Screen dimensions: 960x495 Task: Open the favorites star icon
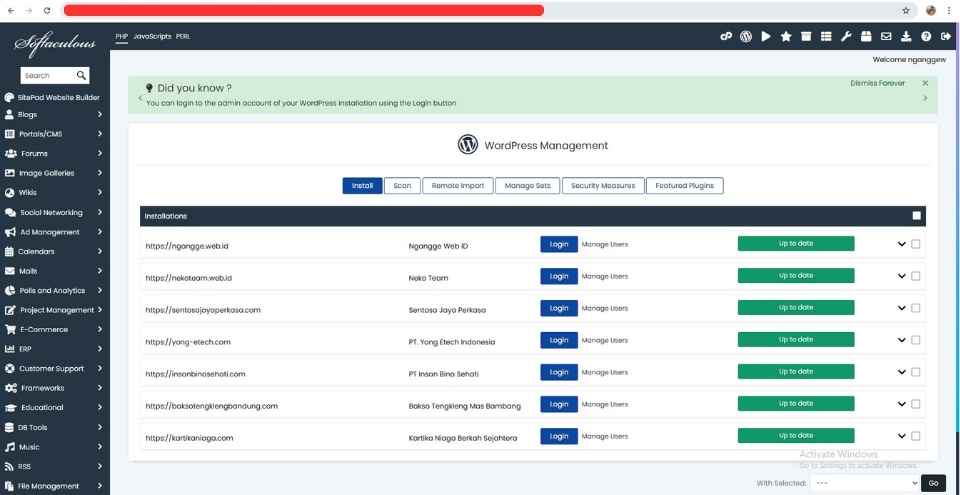click(x=786, y=37)
